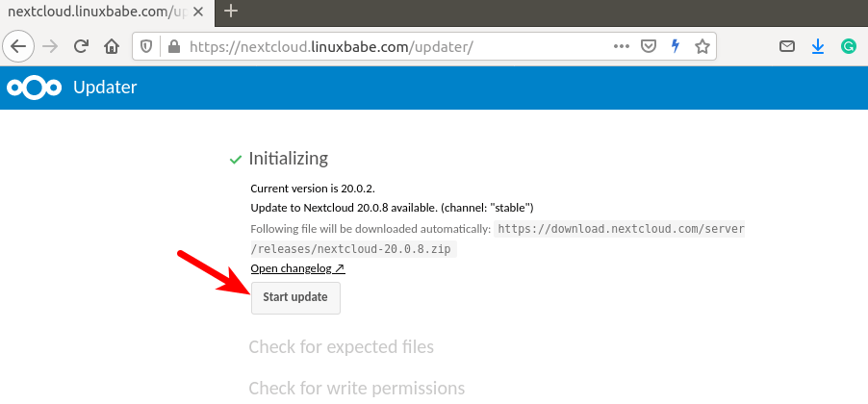The width and height of the screenshot is (868, 404).
Task: View site security padlock details
Action: coord(173,46)
